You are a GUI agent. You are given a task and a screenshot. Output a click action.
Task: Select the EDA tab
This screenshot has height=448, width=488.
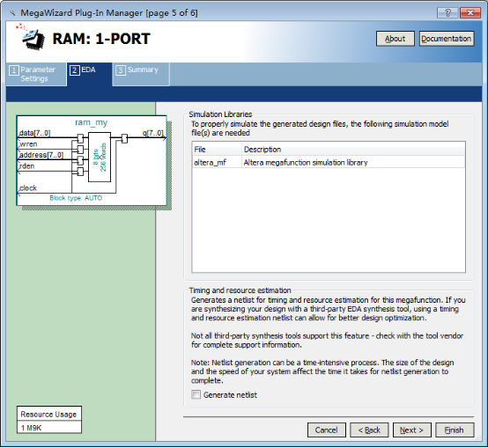coord(89,74)
